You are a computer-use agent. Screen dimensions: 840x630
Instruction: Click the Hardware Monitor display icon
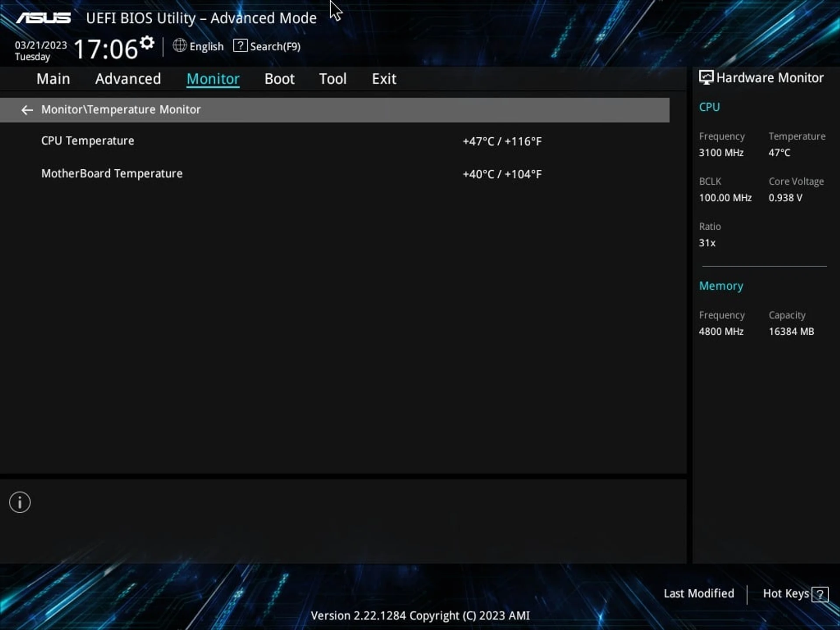[x=706, y=77]
